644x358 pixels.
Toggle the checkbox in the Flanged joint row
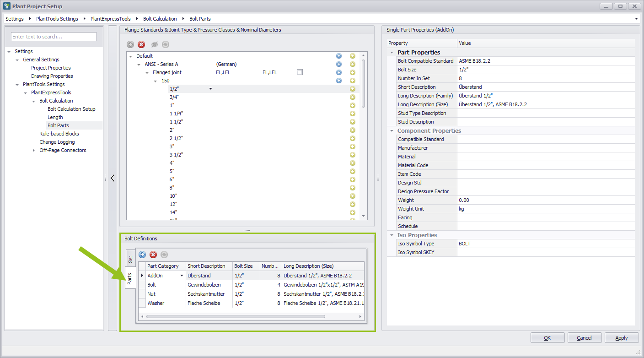[x=300, y=72]
